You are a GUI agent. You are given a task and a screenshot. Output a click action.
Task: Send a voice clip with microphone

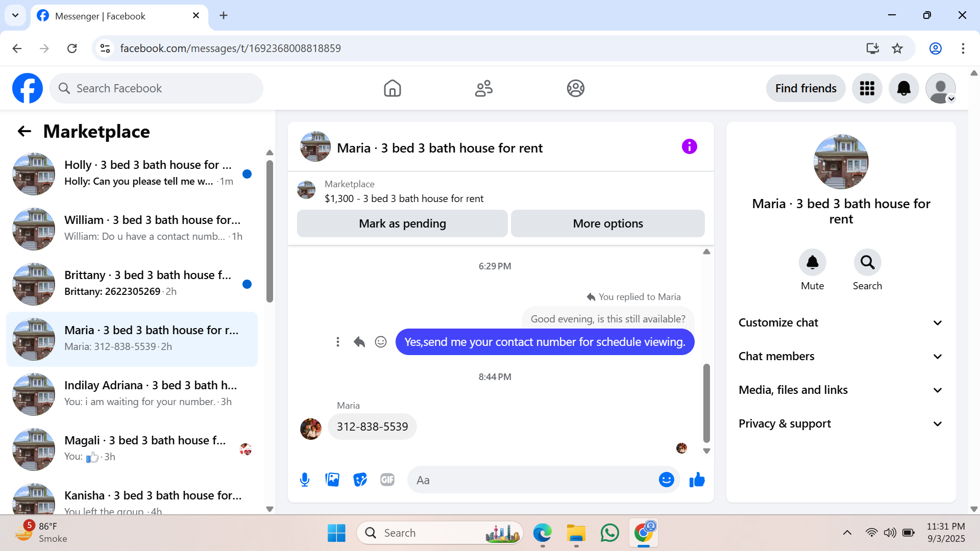[305, 480]
